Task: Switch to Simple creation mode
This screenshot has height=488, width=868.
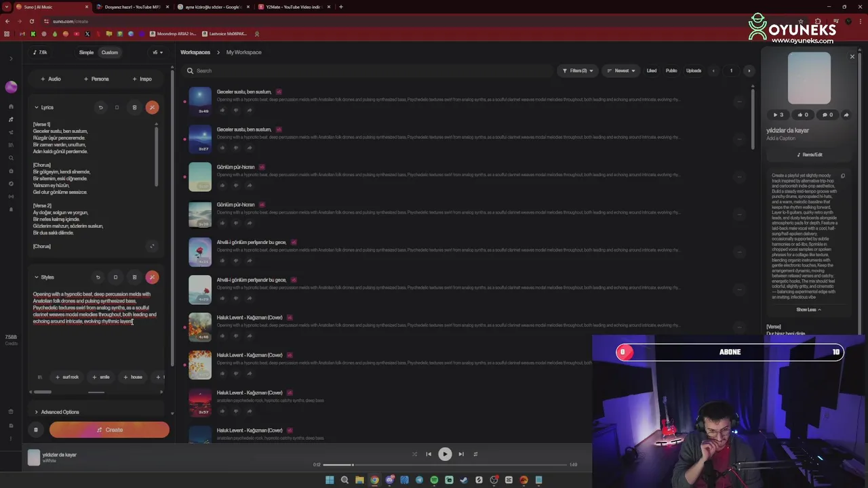Action: pyautogui.click(x=86, y=52)
